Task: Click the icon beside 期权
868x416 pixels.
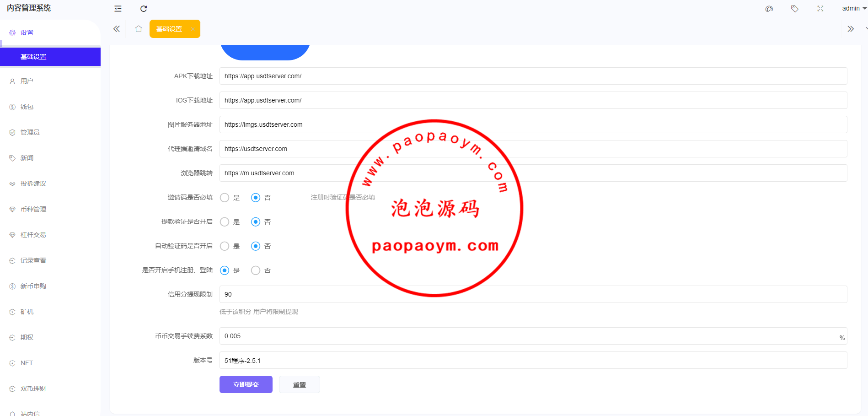Action: point(12,338)
